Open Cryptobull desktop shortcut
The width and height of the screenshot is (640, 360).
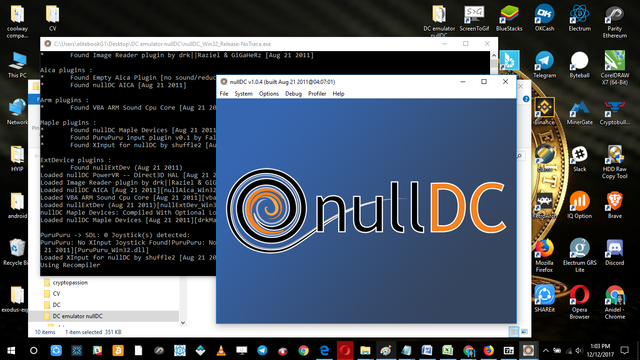(x=615, y=113)
